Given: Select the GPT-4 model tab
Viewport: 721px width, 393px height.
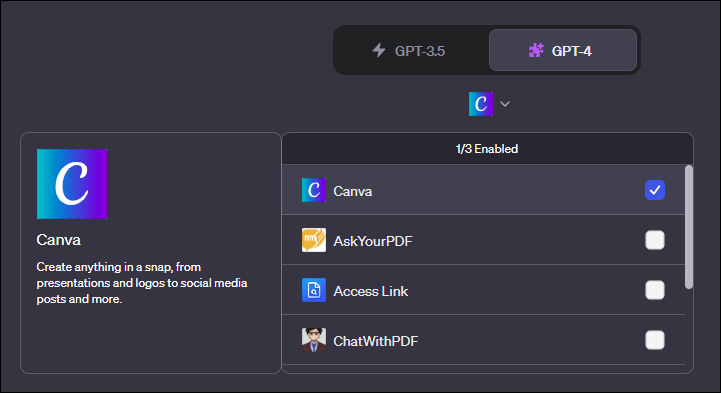Looking at the screenshot, I should 563,50.
